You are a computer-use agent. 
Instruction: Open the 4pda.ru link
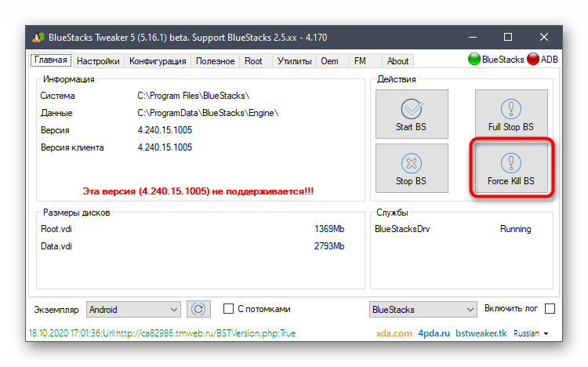tap(434, 333)
